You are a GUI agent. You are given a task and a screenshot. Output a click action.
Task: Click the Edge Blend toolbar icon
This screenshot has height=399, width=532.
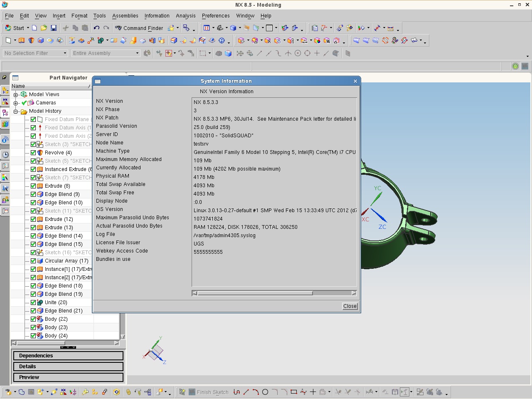coord(174,41)
